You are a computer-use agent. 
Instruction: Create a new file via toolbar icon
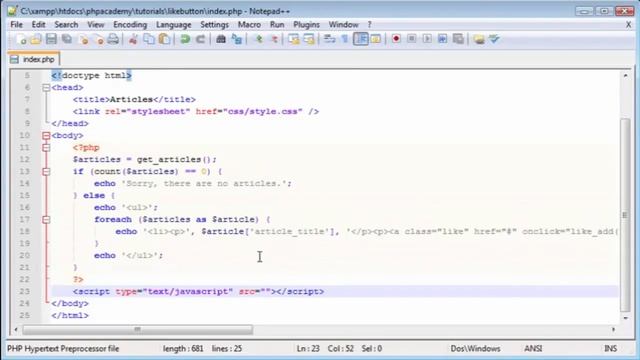coord(21,39)
